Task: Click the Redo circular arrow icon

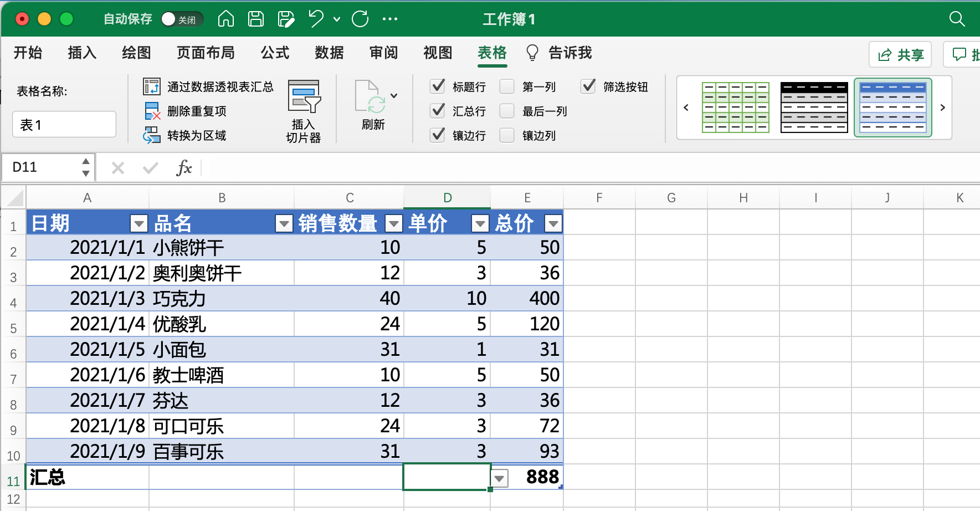Action: 360,19
